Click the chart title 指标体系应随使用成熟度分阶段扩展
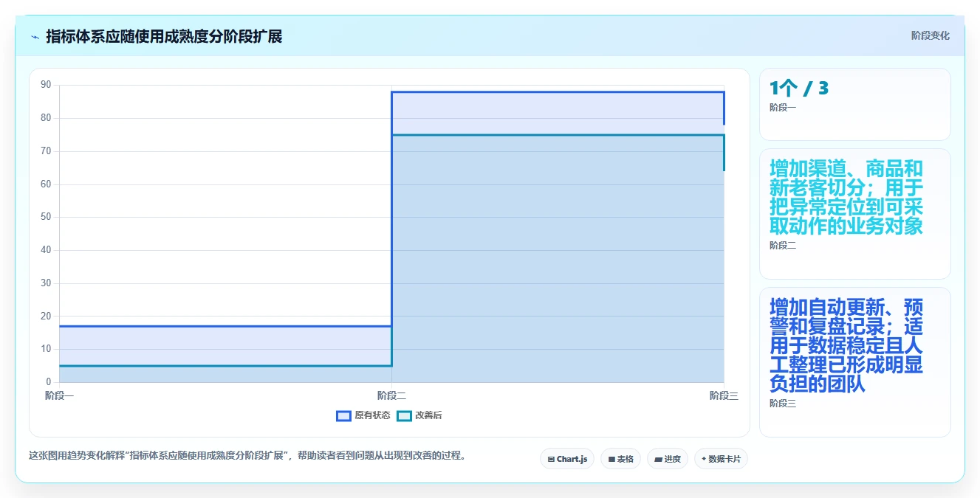The height and width of the screenshot is (498, 980). click(x=164, y=36)
